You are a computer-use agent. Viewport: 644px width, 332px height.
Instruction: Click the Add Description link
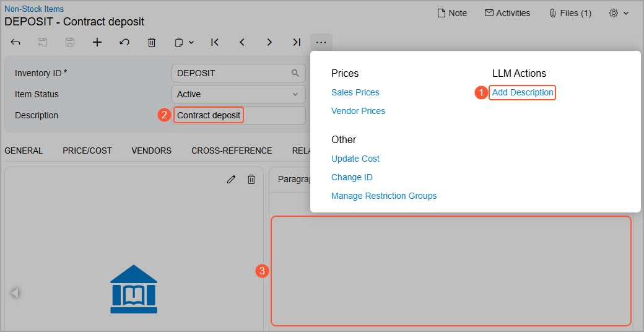[x=522, y=92]
